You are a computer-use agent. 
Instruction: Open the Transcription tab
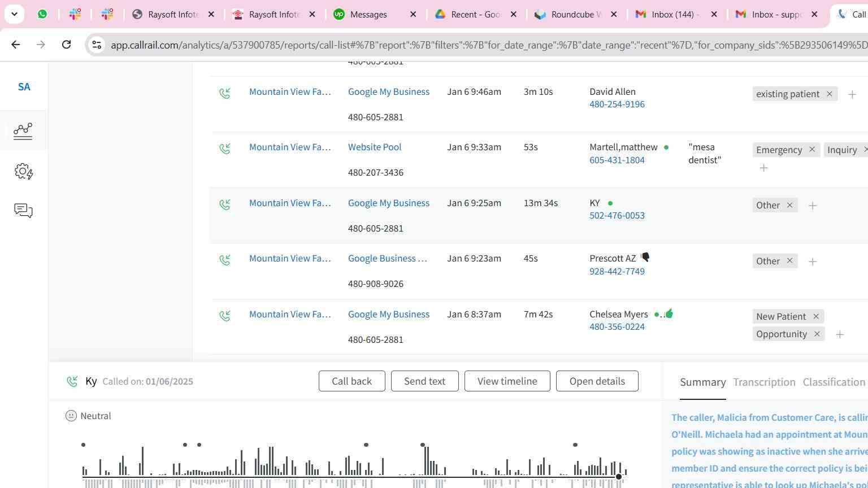(x=764, y=382)
